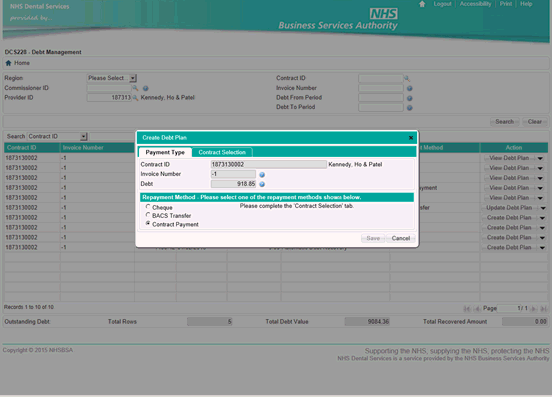Expand the first View Debt Plan action arrow
This screenshot has height=397, width=552.
click(x=540, y=158)
